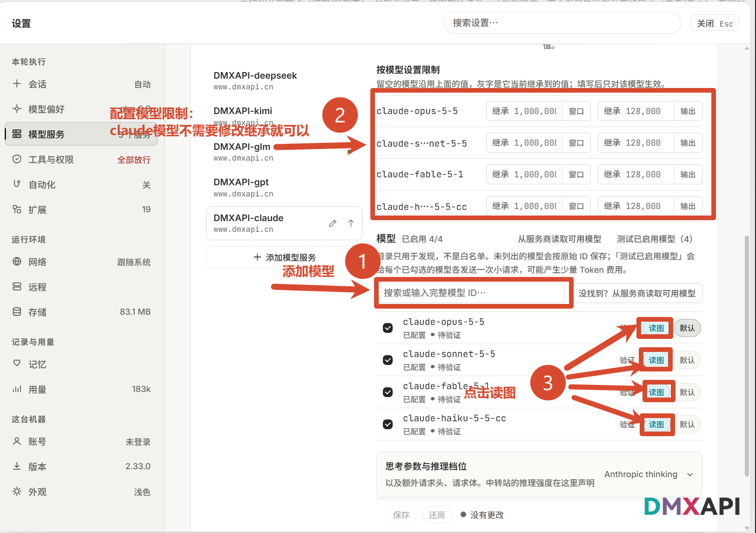
Task: Click the 版本 download icon
Action: click(17, 466)
